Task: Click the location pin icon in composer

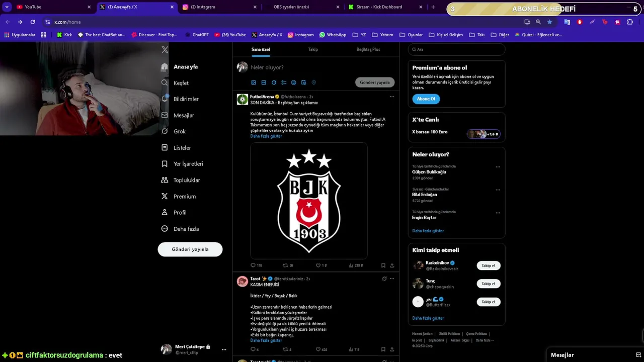Action: pos(313,82)
